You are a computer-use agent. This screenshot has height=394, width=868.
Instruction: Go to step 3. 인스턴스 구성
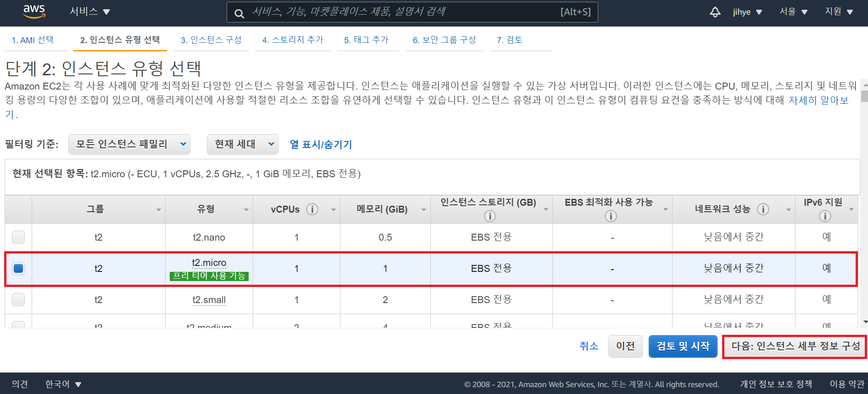211,40
